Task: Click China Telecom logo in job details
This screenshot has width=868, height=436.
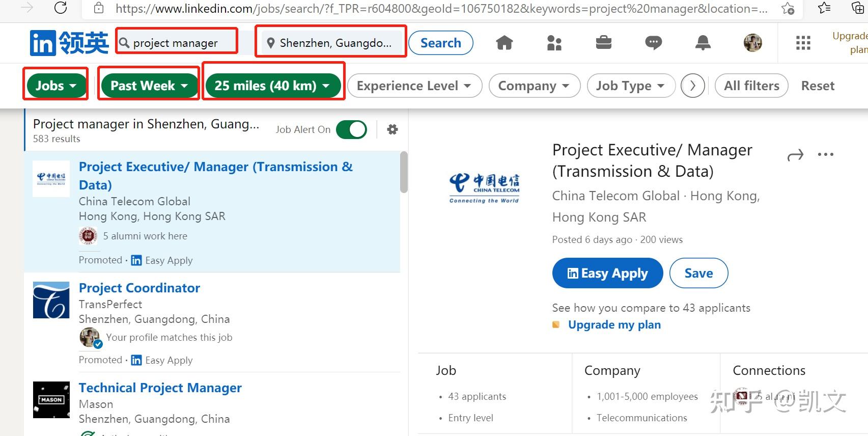Action: pyautogui.click(x=484, y=188)
